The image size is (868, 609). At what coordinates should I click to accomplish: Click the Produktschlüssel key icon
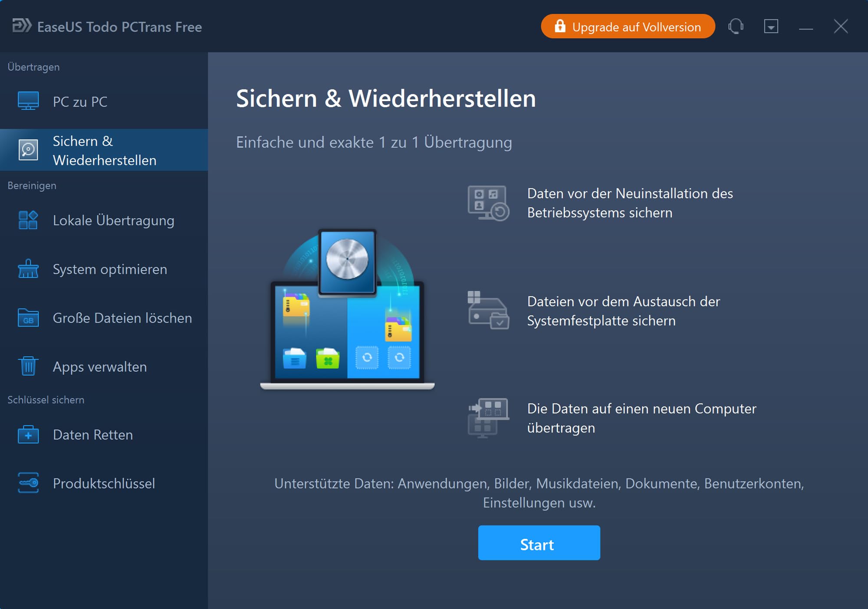[x=28, y=483]
